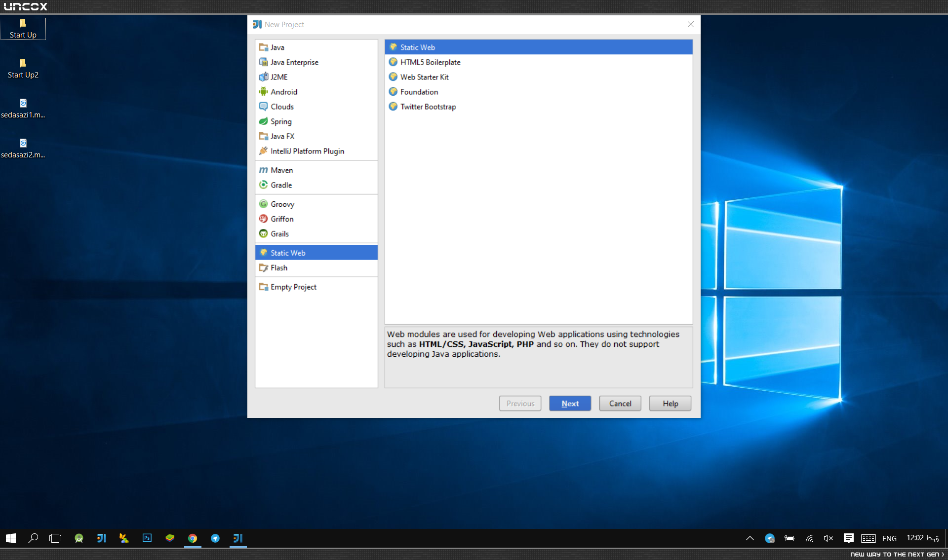Image resolution: width=948 pixels, height=560 pixels.
Task: Open Task View from taskbar
Action: tap(55, 538)
